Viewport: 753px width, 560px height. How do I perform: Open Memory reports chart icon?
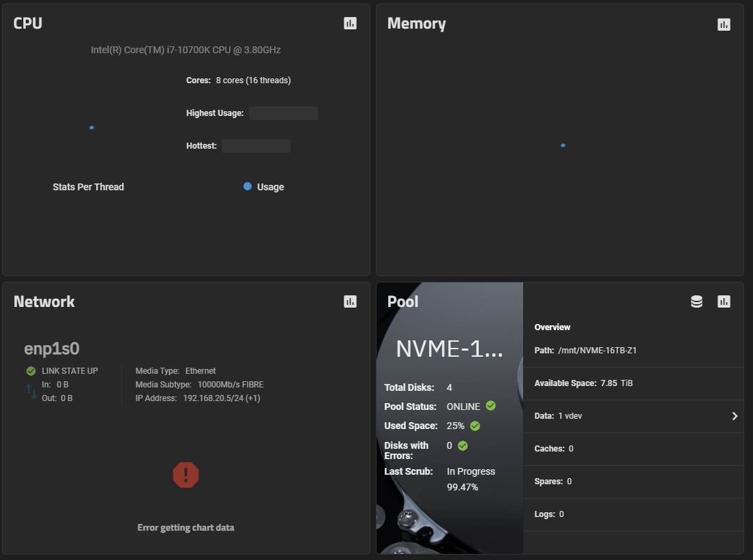724,25
